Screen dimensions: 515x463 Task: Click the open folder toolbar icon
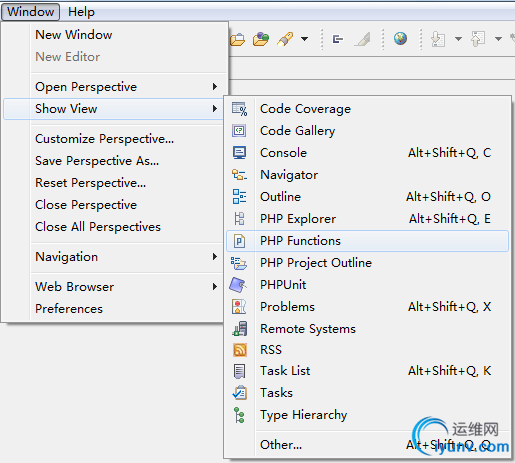pos(238,39)
